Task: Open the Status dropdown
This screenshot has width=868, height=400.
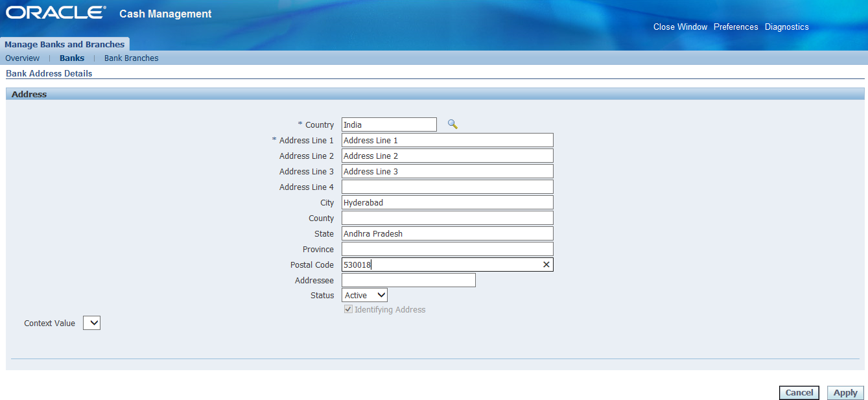Action: [364, 296]
